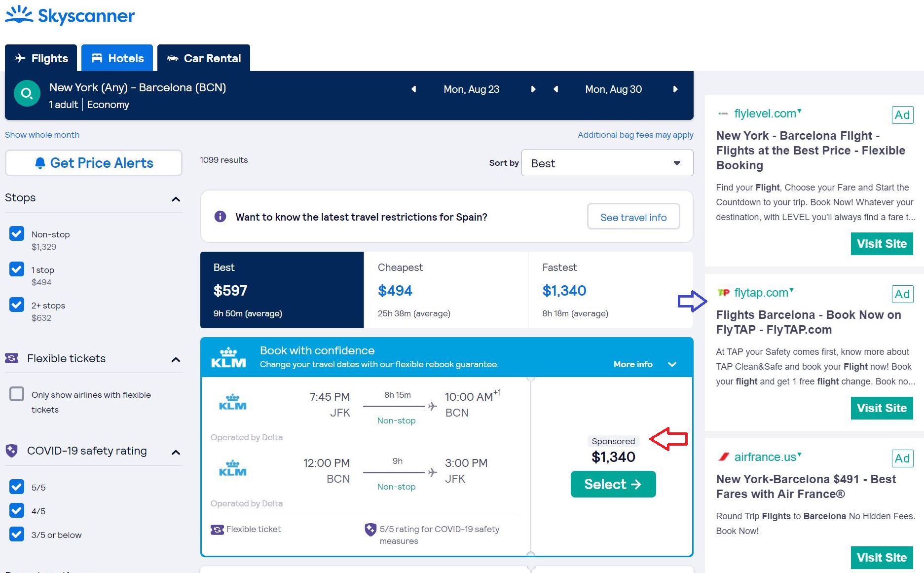Click the KLM logo in confidence banner
Image resolution: width=924 pixels, height=573 pixels.
click(228, 357)
